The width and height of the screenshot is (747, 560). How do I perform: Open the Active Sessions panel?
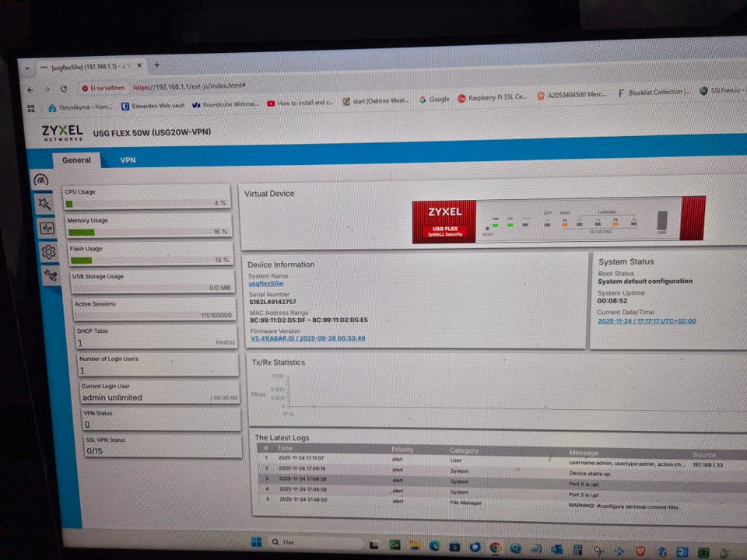point(154,310)
